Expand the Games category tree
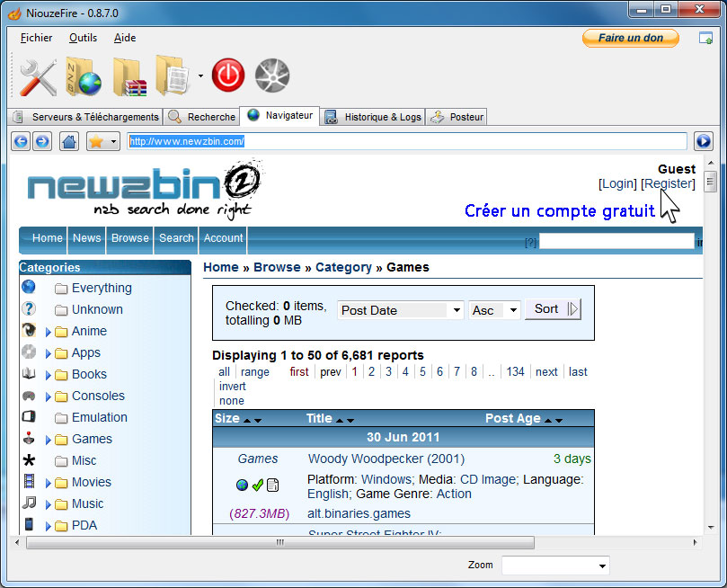The image size is (727, 588). (49, 440)
